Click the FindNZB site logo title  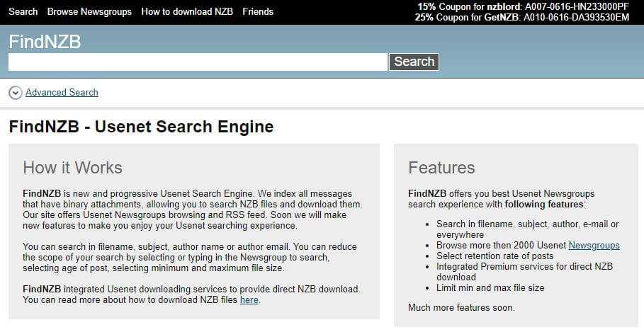click(45, 42)
